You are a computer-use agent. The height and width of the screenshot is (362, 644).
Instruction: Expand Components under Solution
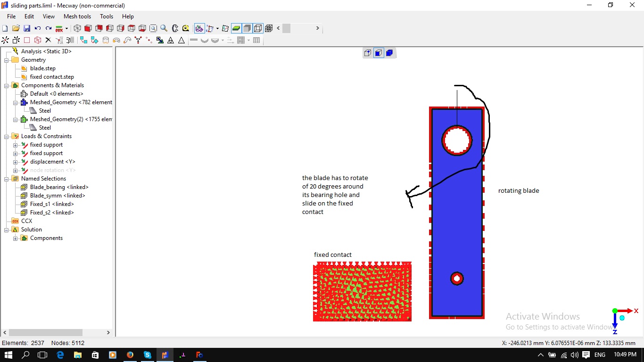(15, 238)
